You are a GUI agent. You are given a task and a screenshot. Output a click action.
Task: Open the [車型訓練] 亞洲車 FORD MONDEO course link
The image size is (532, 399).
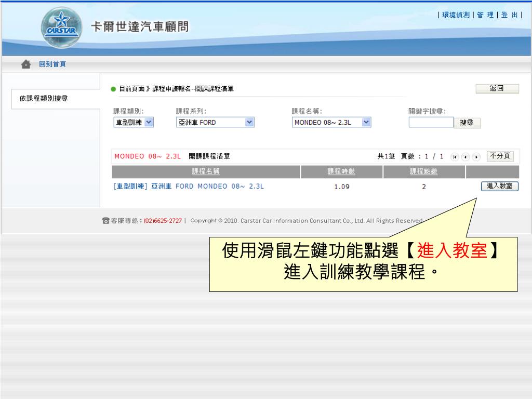(188, 187)
